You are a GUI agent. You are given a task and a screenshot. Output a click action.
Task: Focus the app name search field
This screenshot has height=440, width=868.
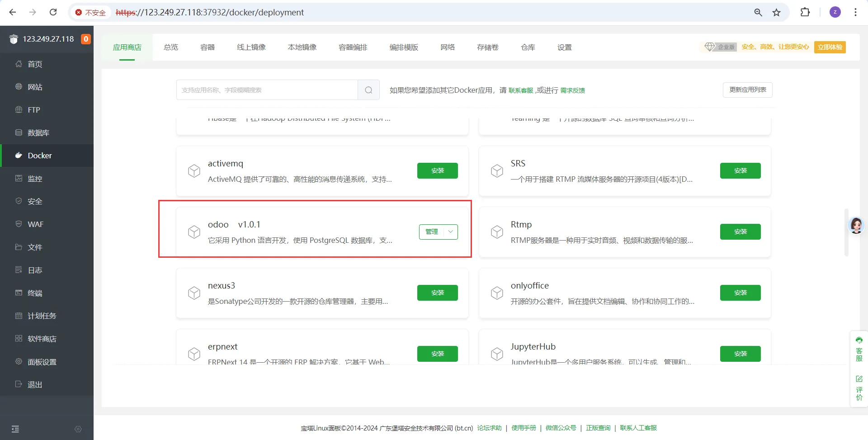click(267, 90)
